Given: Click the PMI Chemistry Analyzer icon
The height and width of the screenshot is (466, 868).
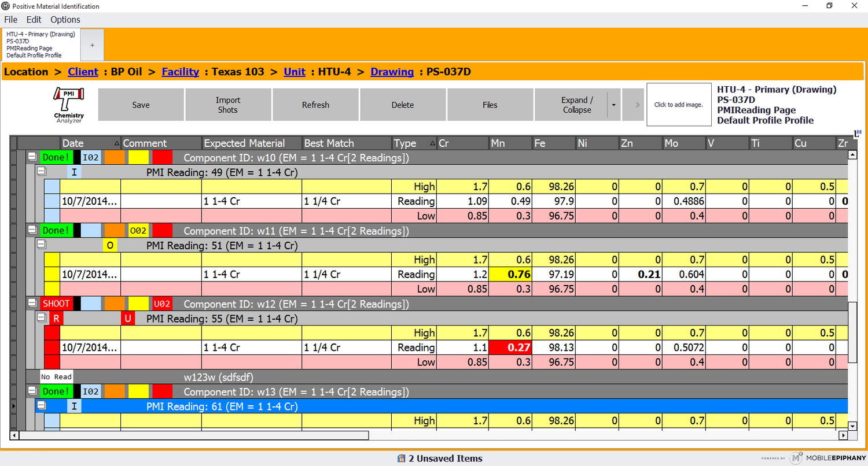Looking at the screenshot, I should click(69, 105).
